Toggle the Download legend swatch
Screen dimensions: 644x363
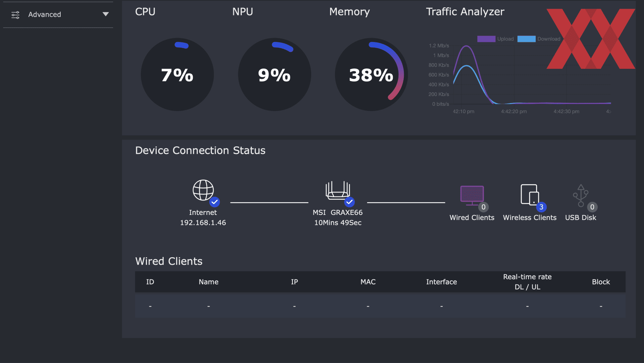[x=526, y=39]
